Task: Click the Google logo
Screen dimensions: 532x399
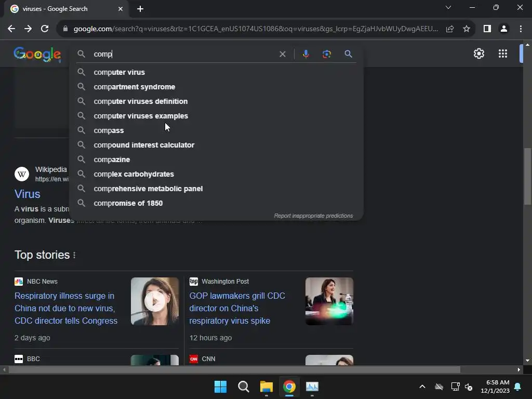Action: pyautogui.click(x=37, y=54)
